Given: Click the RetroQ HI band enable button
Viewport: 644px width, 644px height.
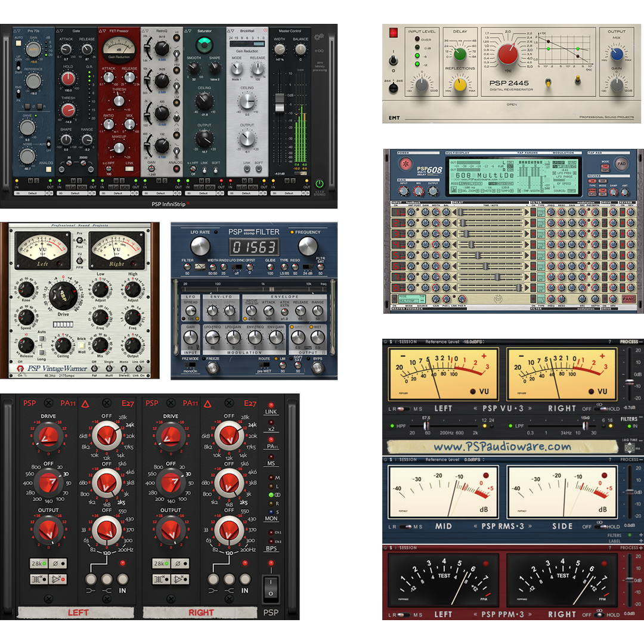Looking at the screenshot, I should 177,38.
